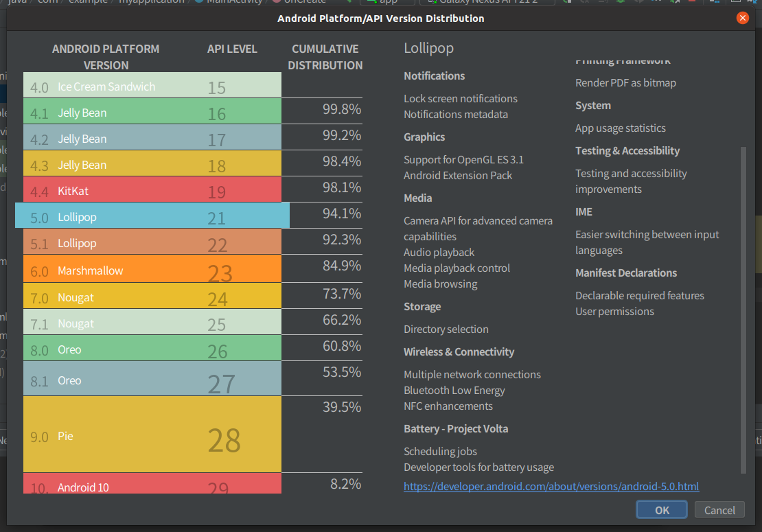
Task: Click the Notifications section heading
Action: (x=434, y=76)
